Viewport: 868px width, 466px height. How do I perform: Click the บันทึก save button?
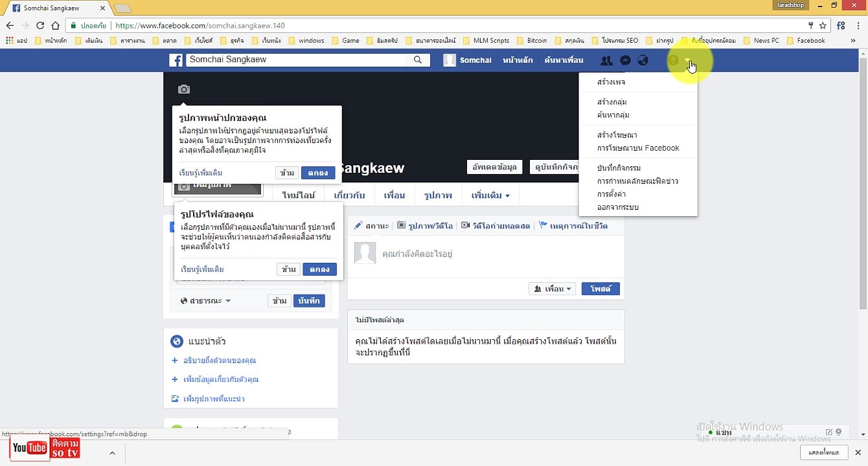[x=309, y=301]
